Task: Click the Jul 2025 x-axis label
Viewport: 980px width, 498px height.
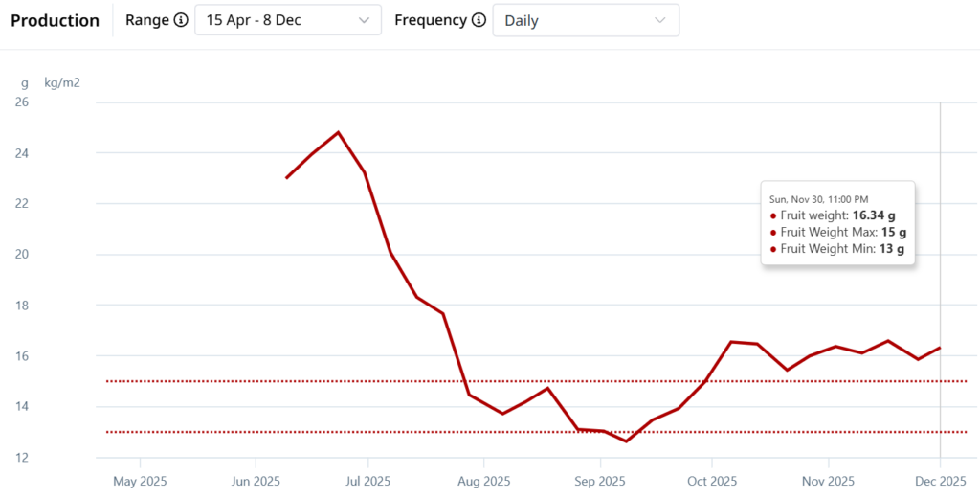Action: (367, 480)
